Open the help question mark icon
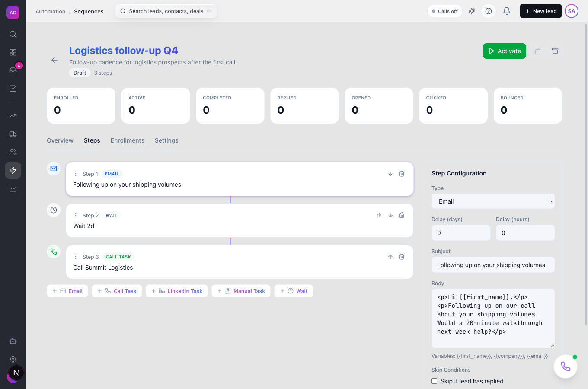The height and width of the screenshot is (389, 588). pos(489,11)
